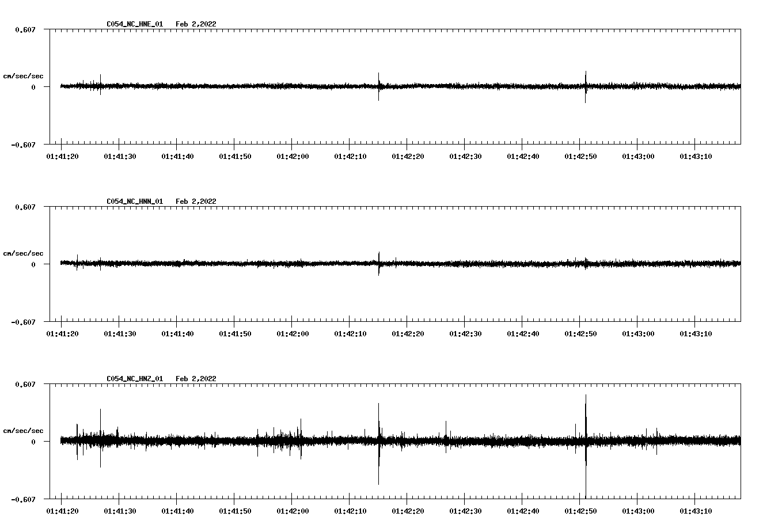Viewport: 782px width, 532px height.
Task: Click the C054_NC_HNZ_01 channel title
Action: click(135, 379)
